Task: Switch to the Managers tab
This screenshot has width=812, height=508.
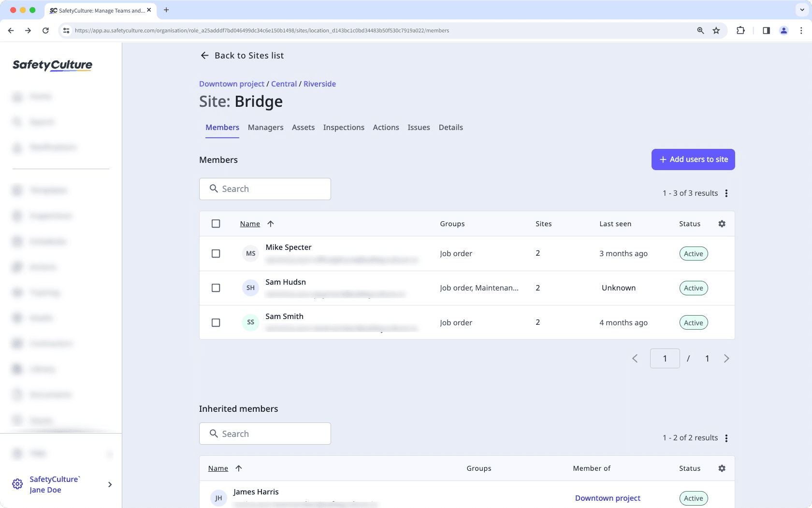Action: pyautogui.click(x=265, y=127)
